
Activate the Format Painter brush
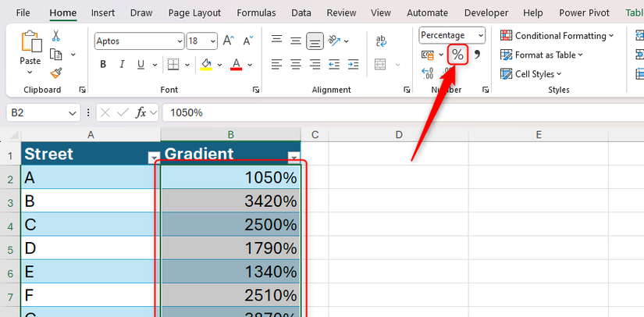(56, 73)
